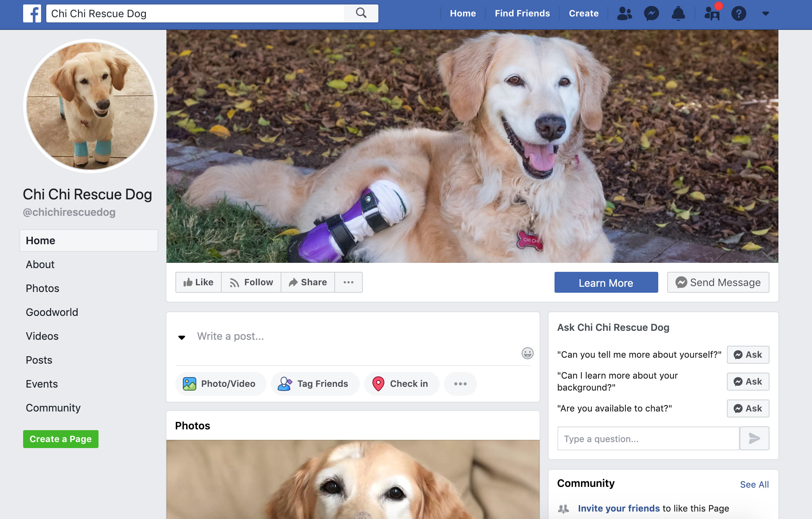Viewport: 812px width, 519px height.
Task: Share the page
Action: (308, 282)
